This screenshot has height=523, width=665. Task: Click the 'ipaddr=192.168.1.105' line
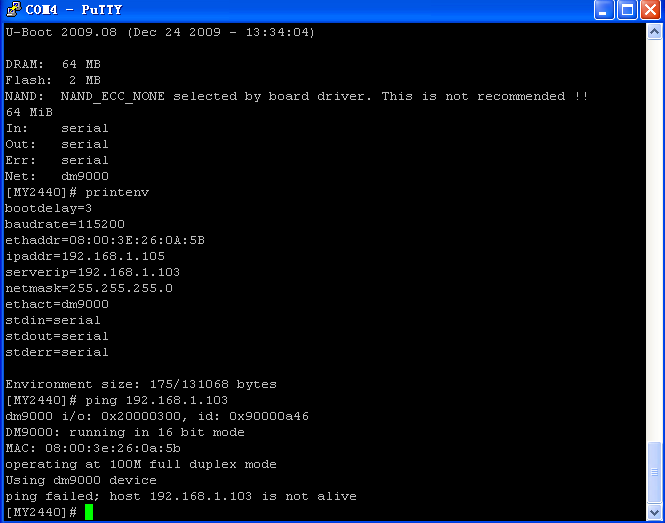click(x=85, y=257)
